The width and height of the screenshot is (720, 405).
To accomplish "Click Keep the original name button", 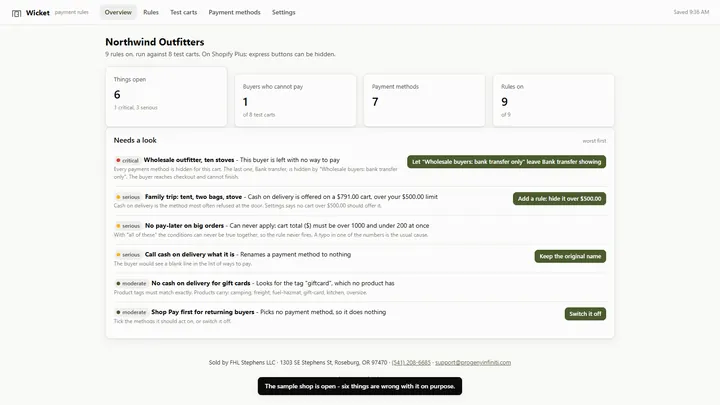I will tap(570, 256).
